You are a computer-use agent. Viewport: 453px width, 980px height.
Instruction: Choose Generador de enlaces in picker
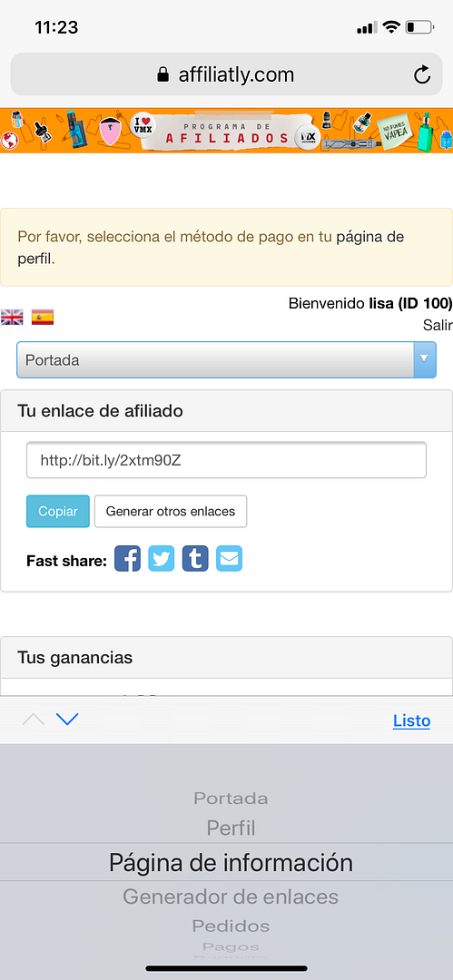pyautogui.click(x=231, y=897)
